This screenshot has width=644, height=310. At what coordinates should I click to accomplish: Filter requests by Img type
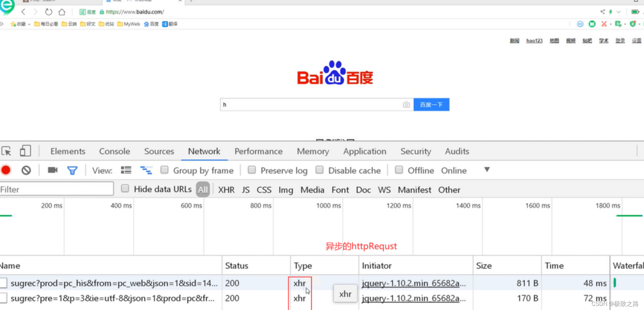(286, 190)
